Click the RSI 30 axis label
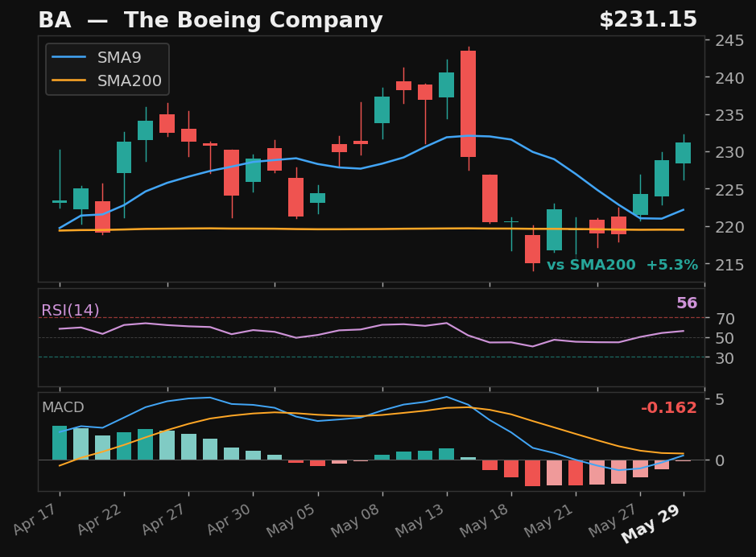Viewport: 756px width, 557px height. [725, 358]
